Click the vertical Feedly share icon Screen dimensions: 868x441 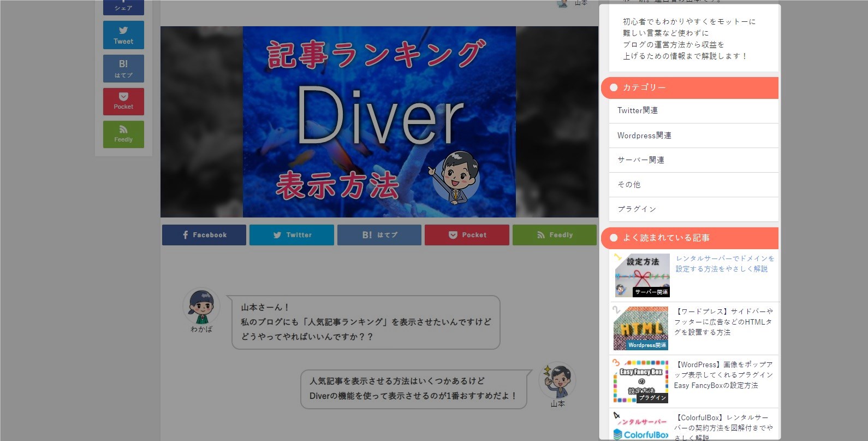123,134
